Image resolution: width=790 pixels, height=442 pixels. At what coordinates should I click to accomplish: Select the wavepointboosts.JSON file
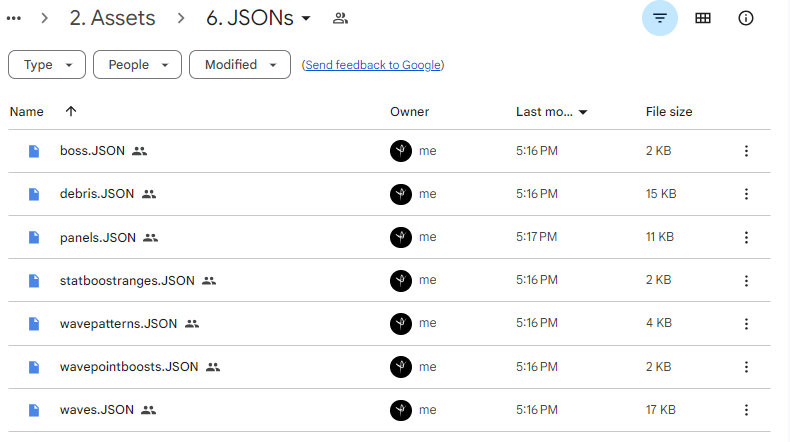pyautogui.click(x=129, y=367)
